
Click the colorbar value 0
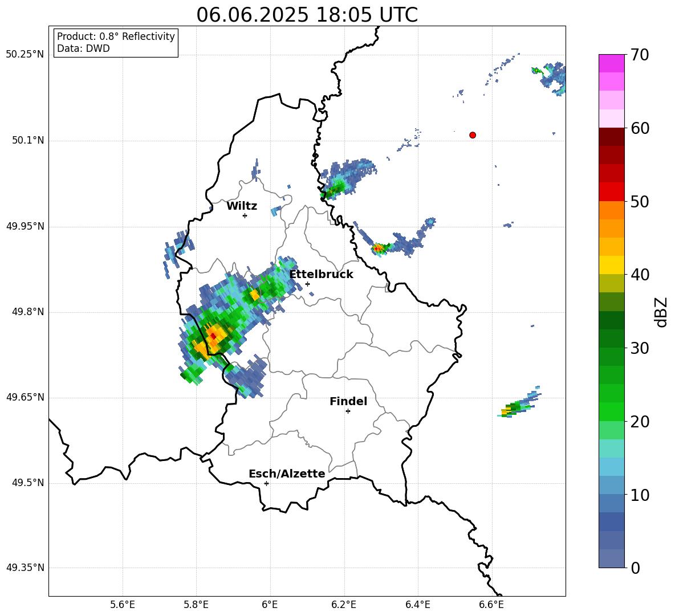click(x=635, y=568)
